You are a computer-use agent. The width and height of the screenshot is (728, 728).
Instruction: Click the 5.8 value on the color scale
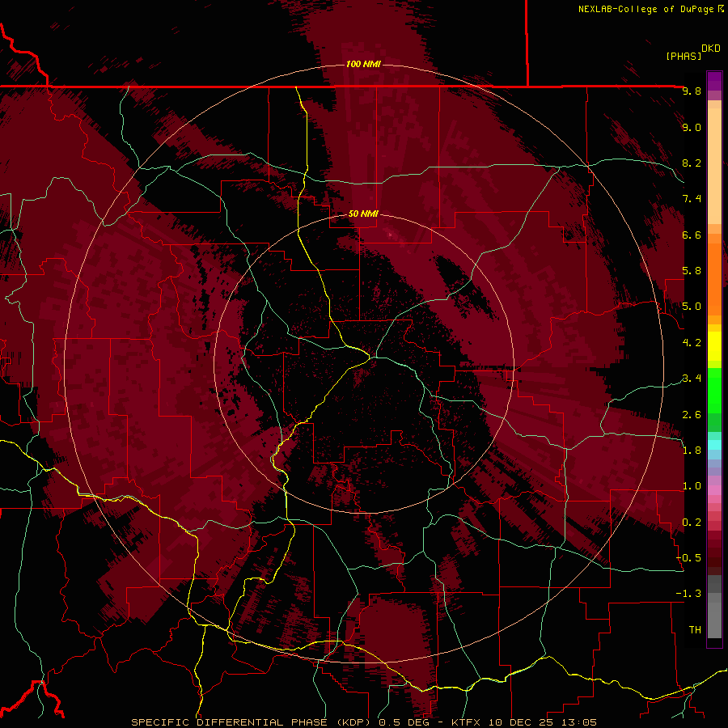[x=692, y=271]
